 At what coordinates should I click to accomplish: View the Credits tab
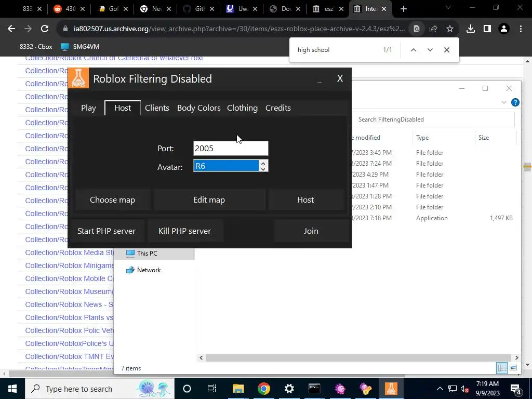pos(278,108)
